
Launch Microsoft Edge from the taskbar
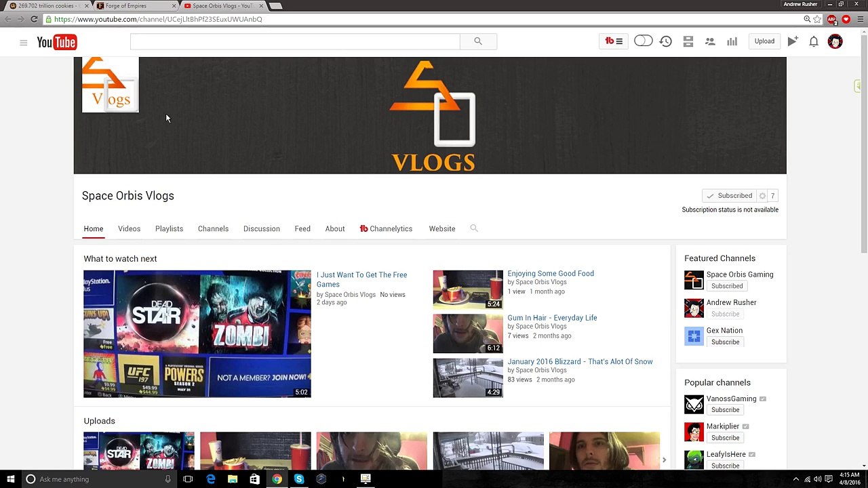211,479
